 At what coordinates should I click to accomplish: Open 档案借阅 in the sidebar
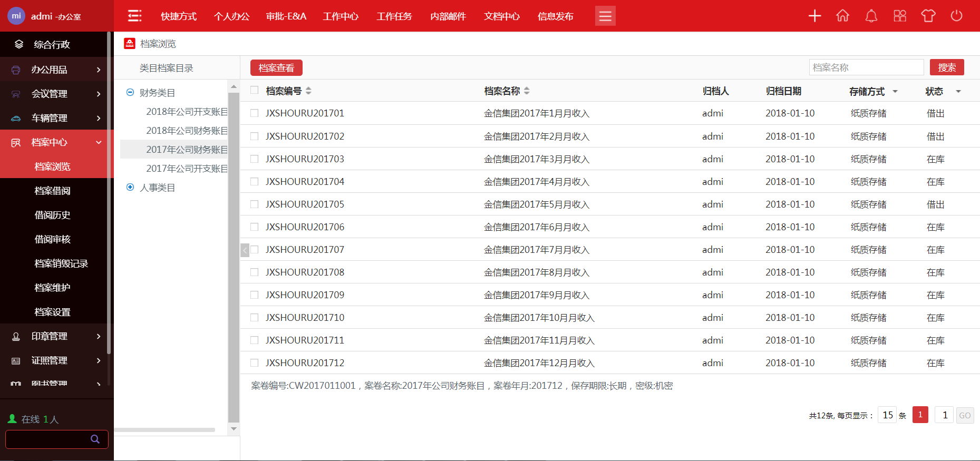[52, 191]
